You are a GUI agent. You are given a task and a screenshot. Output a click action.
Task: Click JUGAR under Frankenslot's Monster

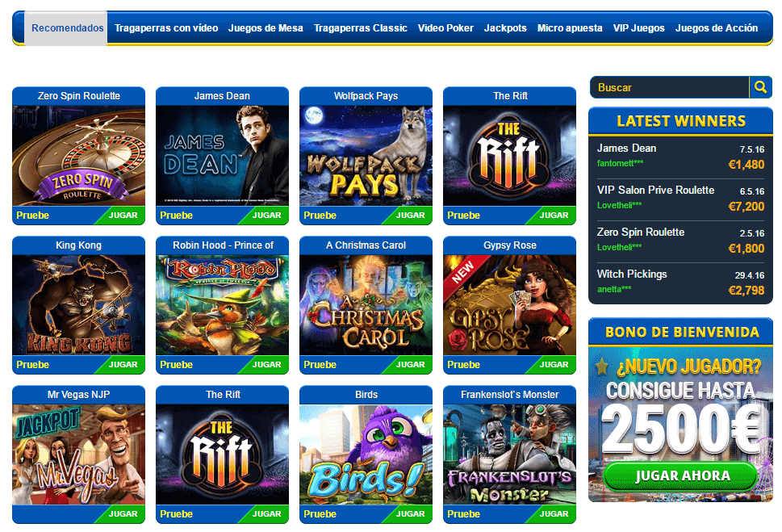554,513
